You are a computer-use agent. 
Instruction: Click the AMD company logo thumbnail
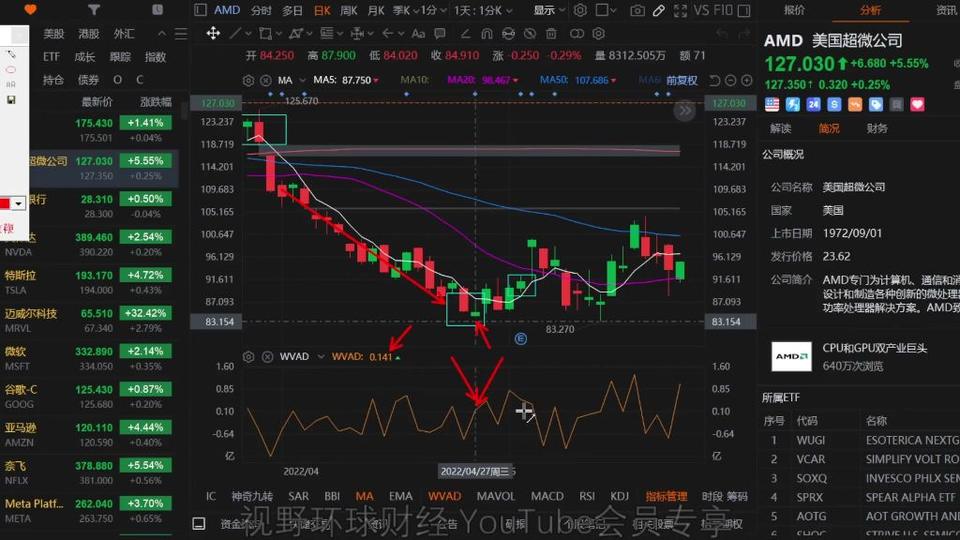791,356
